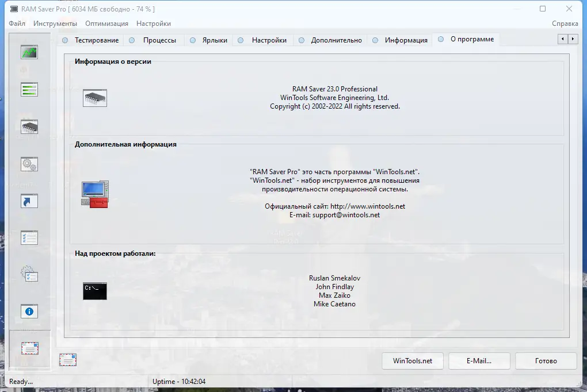Click the http://www.wintools.net site text
This screenshot has width=587, height=392.
pos(368,206)
